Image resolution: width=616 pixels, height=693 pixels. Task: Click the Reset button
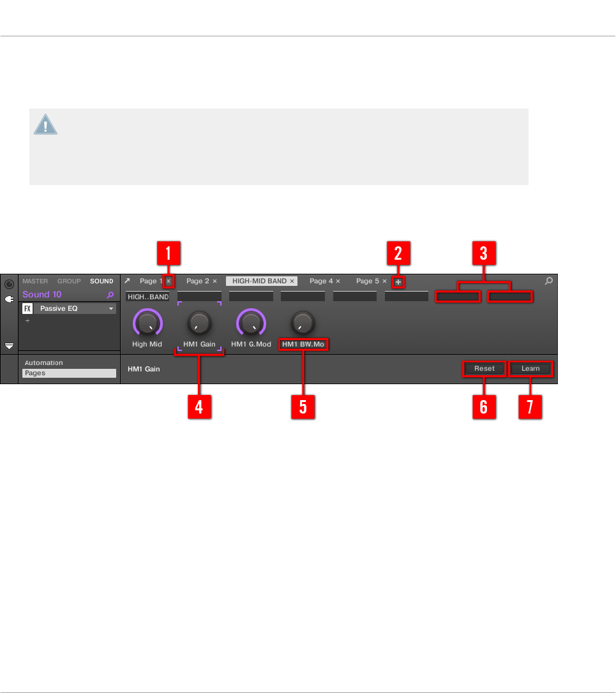tap(485, 369)
